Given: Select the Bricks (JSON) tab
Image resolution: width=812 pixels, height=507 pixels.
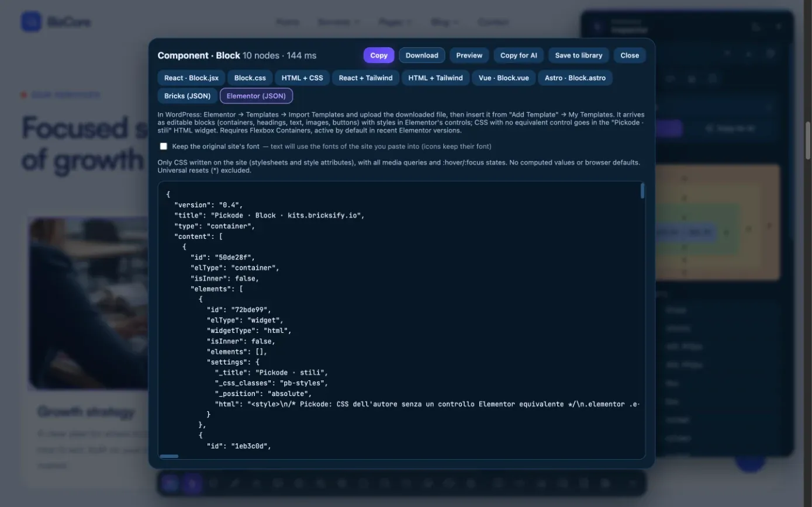Looking at the screenshot, I should [187, 96].
